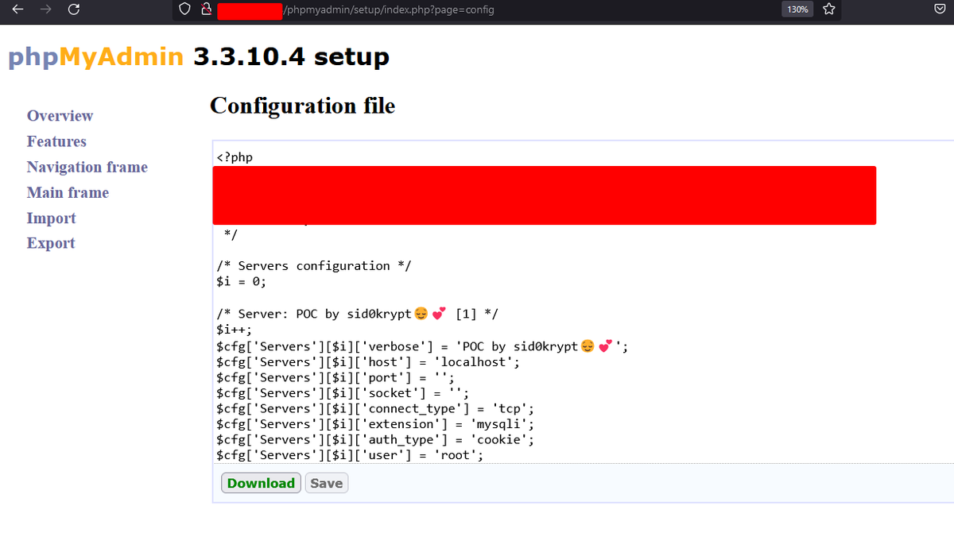The width and height of the screenshot is (954, 560).
Task: Open the Import settings page
Action: pyautogui.click(x=51, y=218)
